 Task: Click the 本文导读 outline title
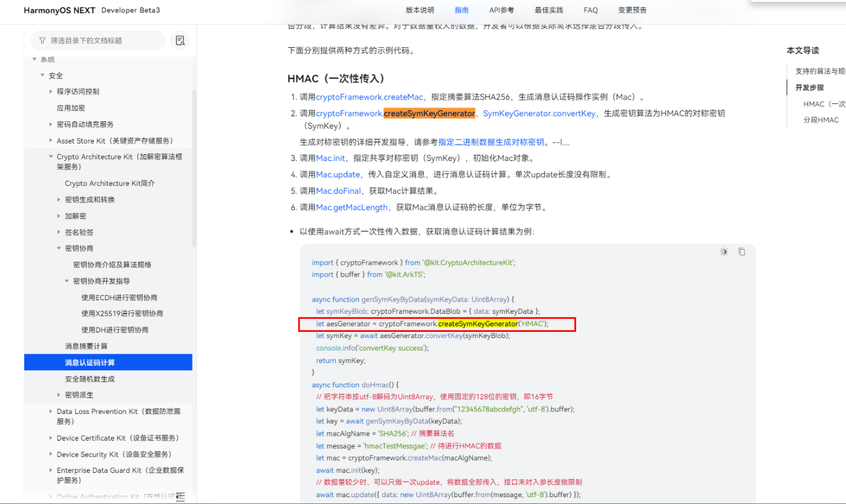pyautogui.click(x=803, y=50)
